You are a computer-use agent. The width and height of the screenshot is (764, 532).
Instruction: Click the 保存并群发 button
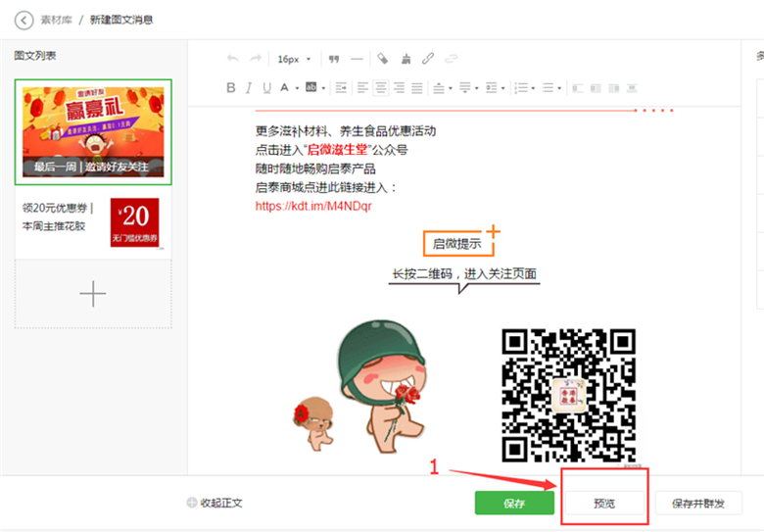point(698,504)
